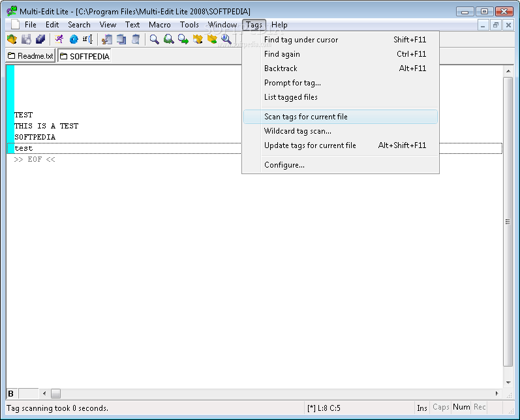The image size is (520, 420).
Task: Click the Save file diskette icon
Action: click(26, 39)
